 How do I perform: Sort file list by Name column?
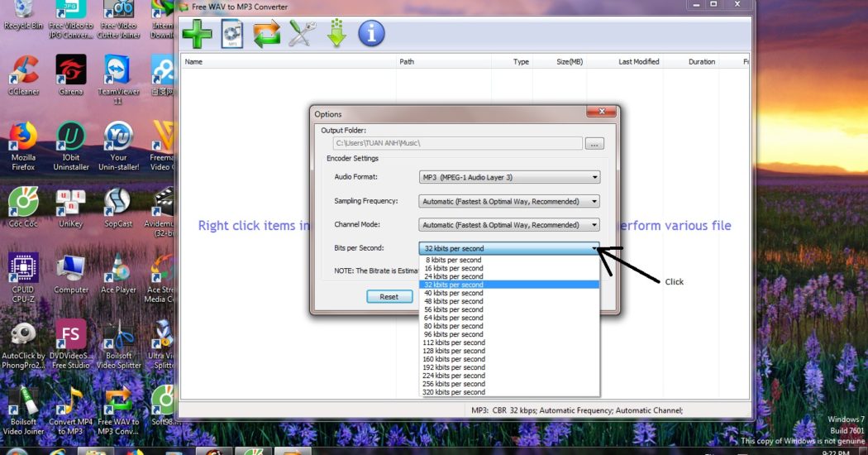coord(289,62)
